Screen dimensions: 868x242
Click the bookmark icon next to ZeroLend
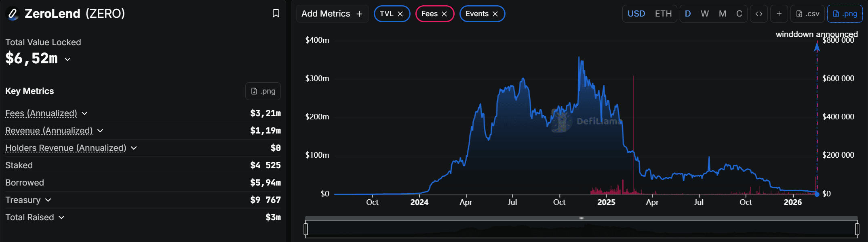click(x=276, y=14)
